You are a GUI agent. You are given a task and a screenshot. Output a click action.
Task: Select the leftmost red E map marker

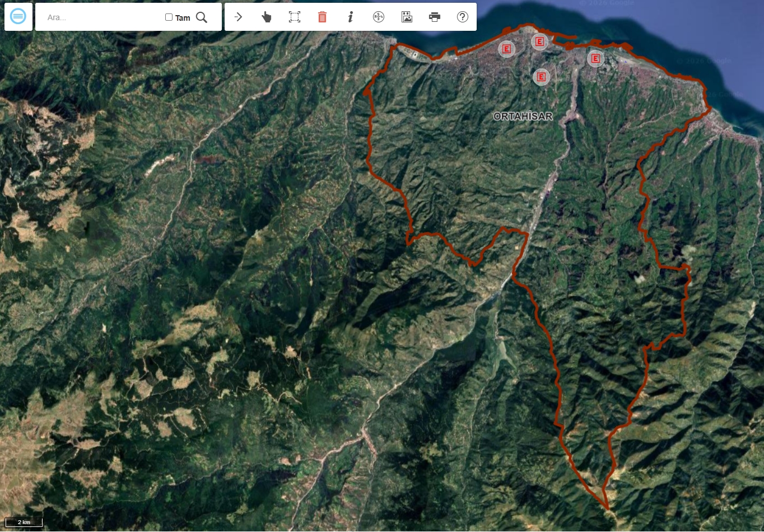pos(506,49)
